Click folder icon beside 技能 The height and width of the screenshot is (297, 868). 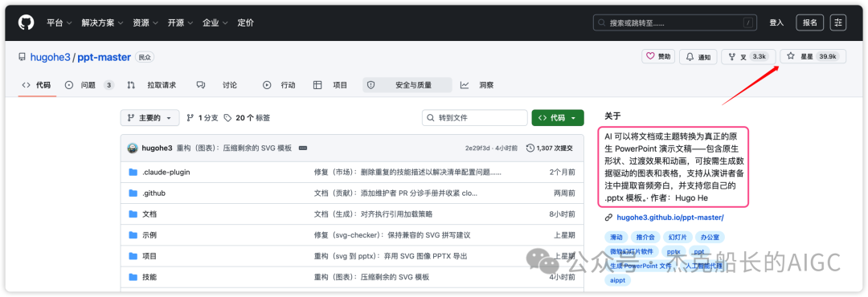pos(133,277)
